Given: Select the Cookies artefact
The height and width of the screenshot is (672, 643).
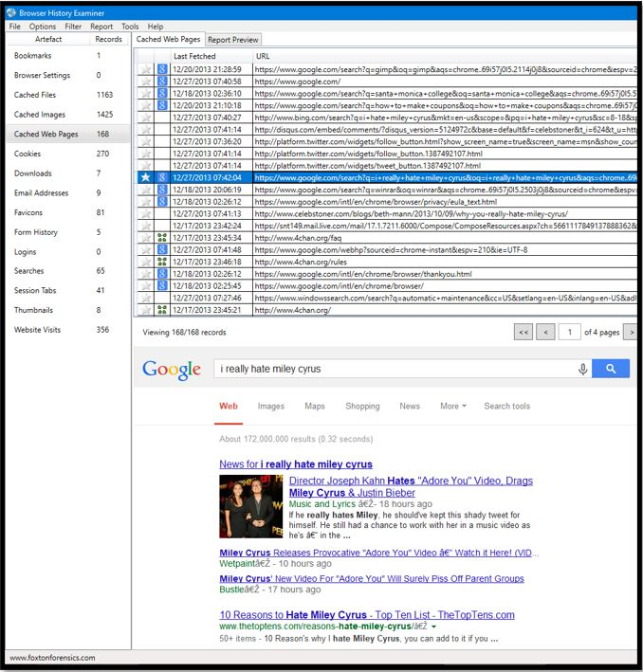Looking at the screenshot, I should click(67, 154).
